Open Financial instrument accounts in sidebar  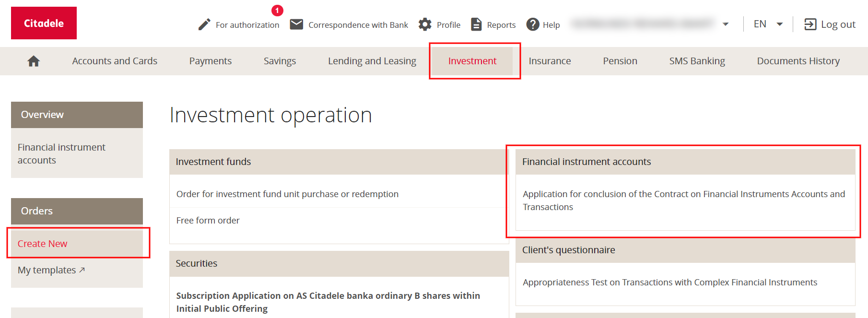click(x=61, y=153)
